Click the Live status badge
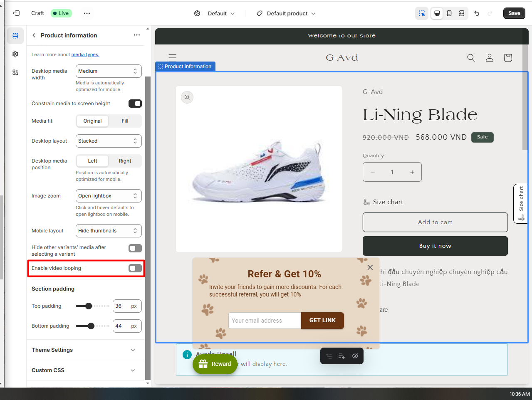This screenshot has width=532, height=400. tap(61, 13)
